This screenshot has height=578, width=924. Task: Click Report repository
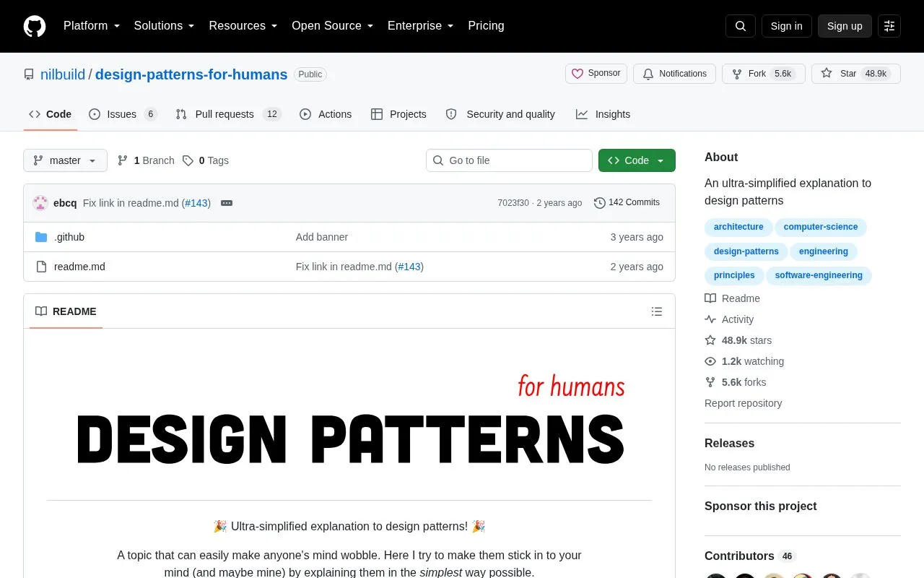pos(744,403)
